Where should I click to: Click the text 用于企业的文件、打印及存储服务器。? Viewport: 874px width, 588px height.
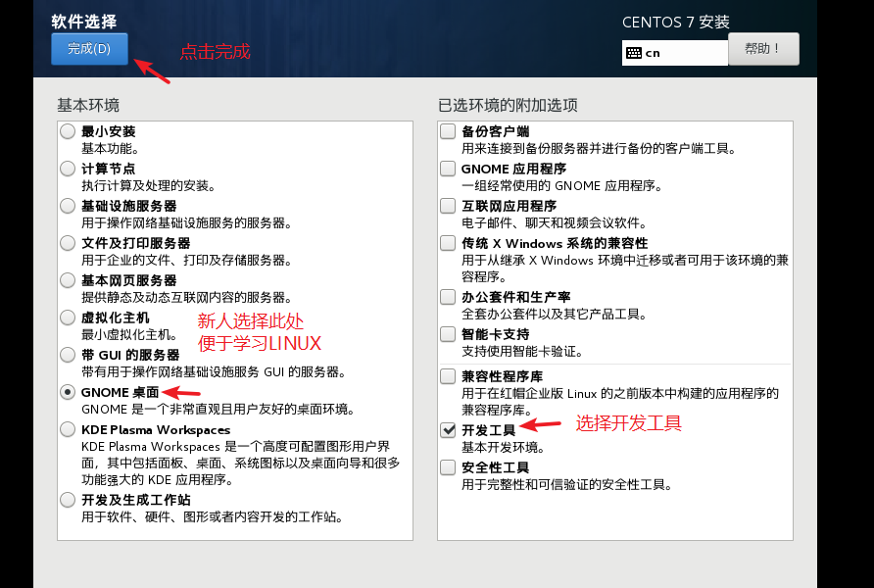(187, 261)
